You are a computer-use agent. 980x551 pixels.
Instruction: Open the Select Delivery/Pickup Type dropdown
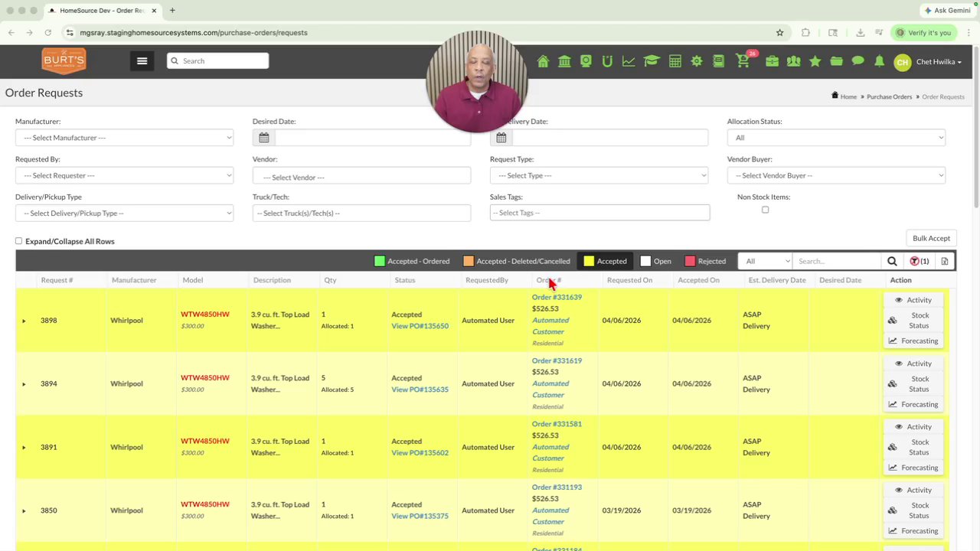click(x=124, y=214)
